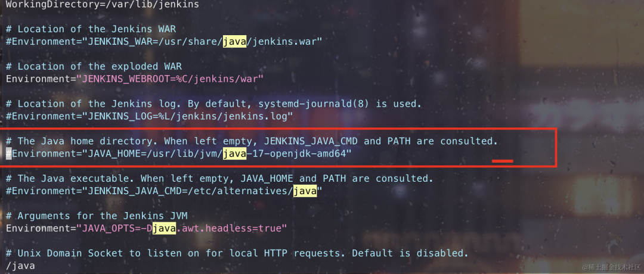Place cursor on the JAVA_HOME environment line
The image size is (644, 274).
click(x=179, y=154)
